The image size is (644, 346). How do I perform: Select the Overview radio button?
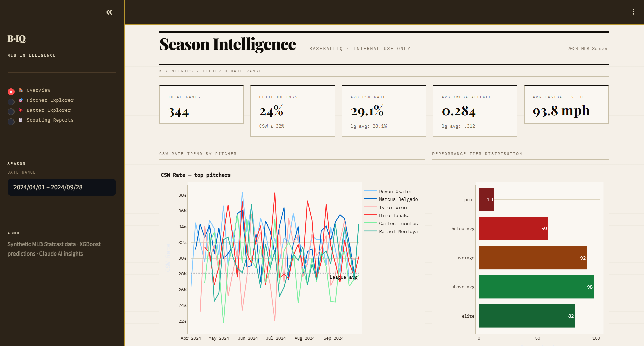11,92
